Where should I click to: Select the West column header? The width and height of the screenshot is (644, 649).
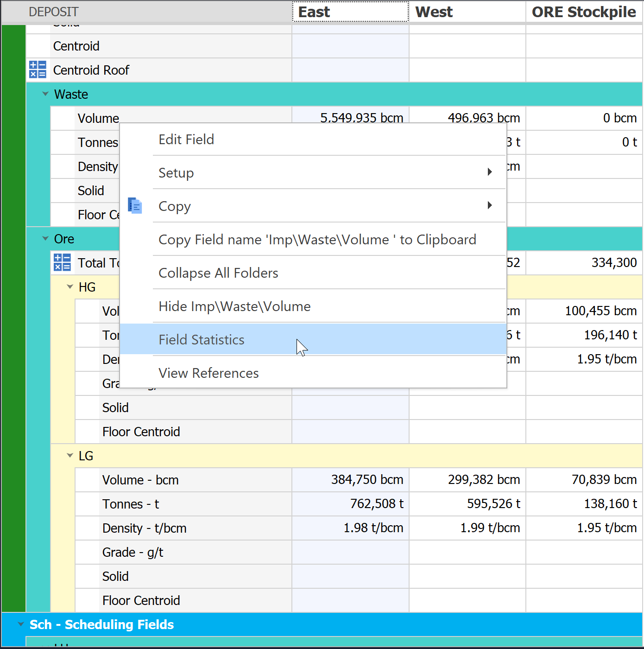[466, 12]
